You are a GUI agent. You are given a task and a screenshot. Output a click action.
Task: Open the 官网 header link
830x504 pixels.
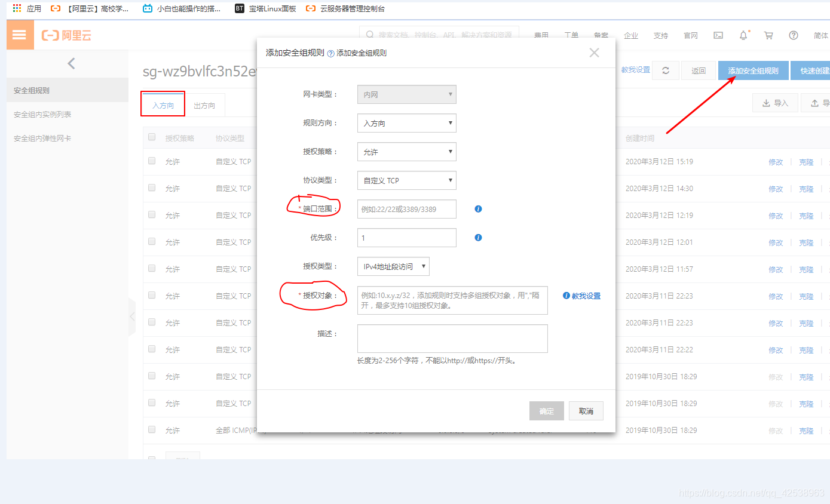(691, 36)
